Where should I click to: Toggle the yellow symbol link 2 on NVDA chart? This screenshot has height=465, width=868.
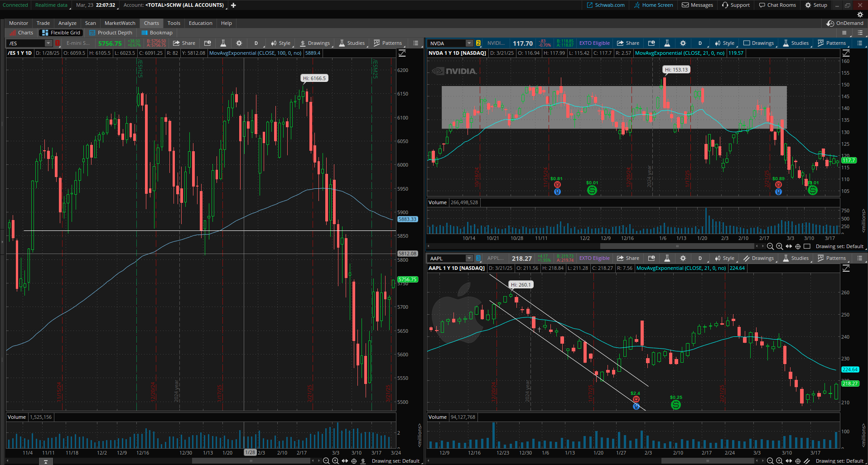pos(478,43)
